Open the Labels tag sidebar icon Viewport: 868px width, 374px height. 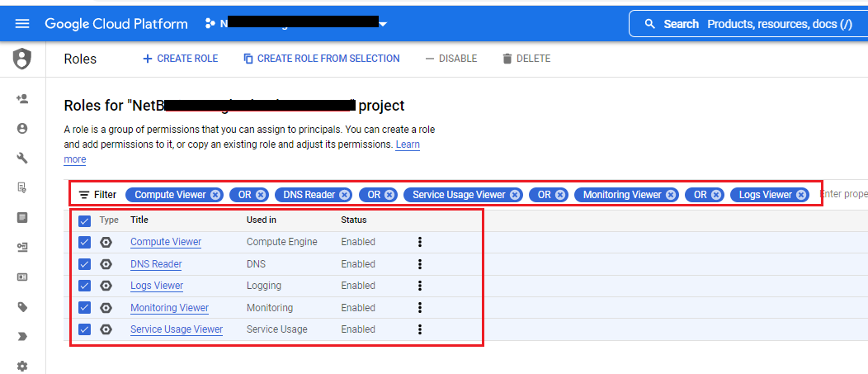[x=22, y=307]
